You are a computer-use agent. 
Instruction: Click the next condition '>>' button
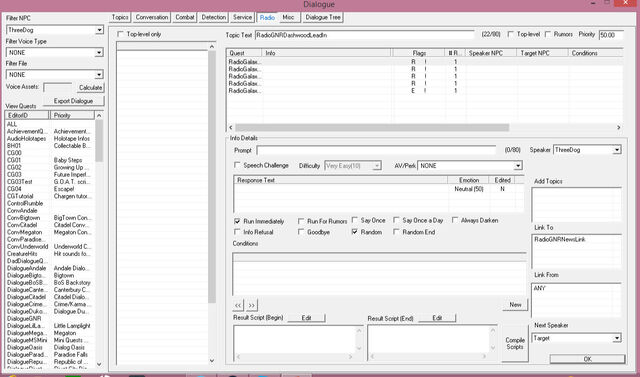(252, 305)
